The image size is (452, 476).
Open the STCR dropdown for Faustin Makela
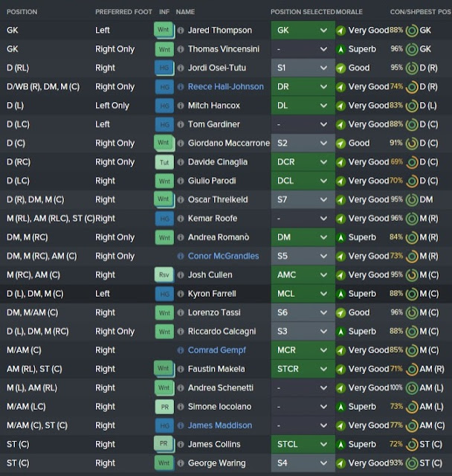click(x=303, y=369)
